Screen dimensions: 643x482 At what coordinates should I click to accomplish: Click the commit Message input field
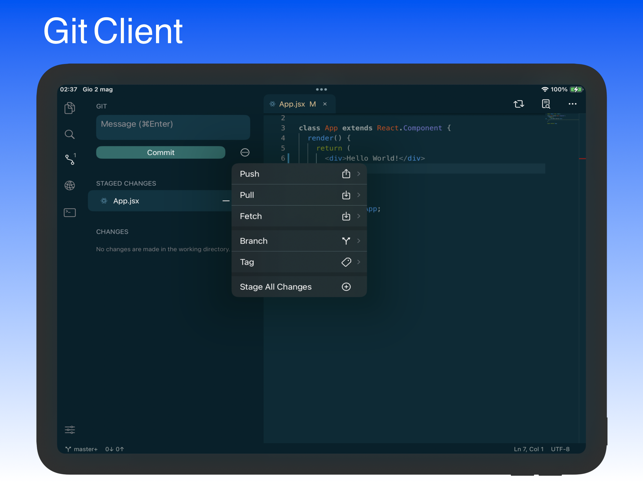coord(173,127)
